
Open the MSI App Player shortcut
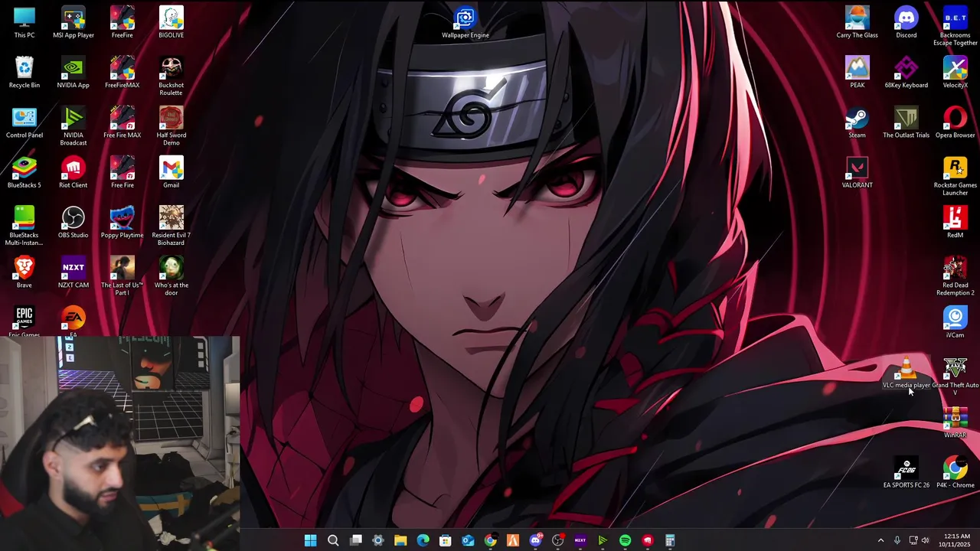(73, 22)
